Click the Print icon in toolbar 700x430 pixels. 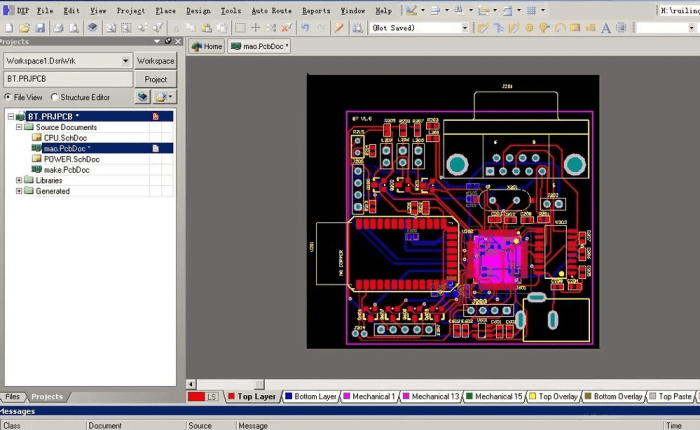point(58,28)
